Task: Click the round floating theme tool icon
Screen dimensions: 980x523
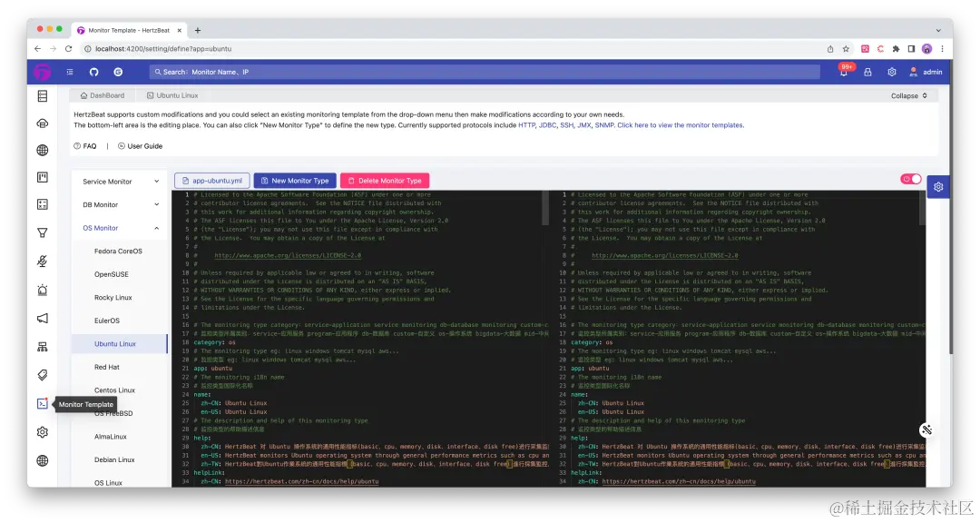Action: [x=926, y=429]
